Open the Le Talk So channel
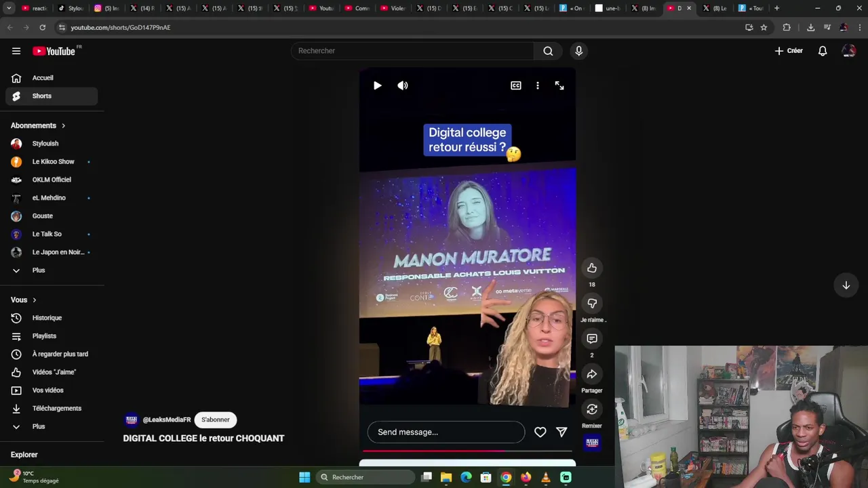Screen dimensions: 868x488 click(52, 234)
